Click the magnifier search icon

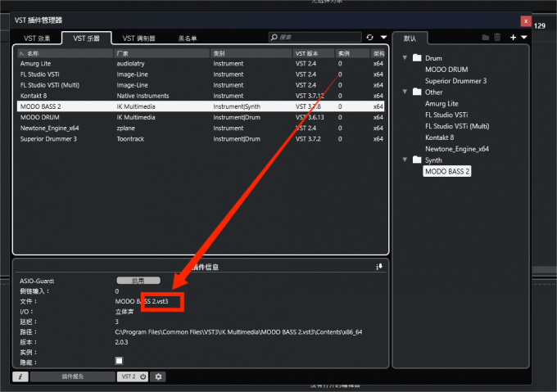click(x=274, y=38)
